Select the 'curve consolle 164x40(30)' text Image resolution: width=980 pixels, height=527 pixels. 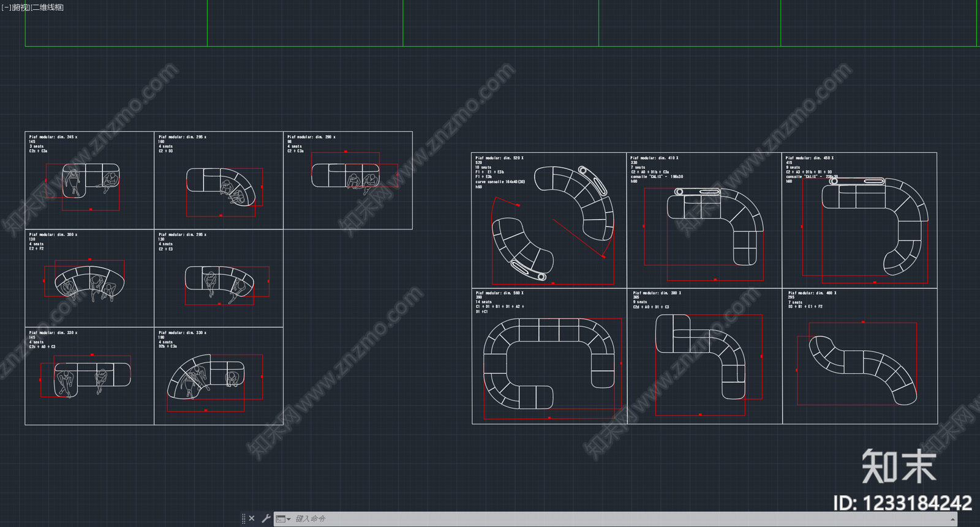(500, 182)
